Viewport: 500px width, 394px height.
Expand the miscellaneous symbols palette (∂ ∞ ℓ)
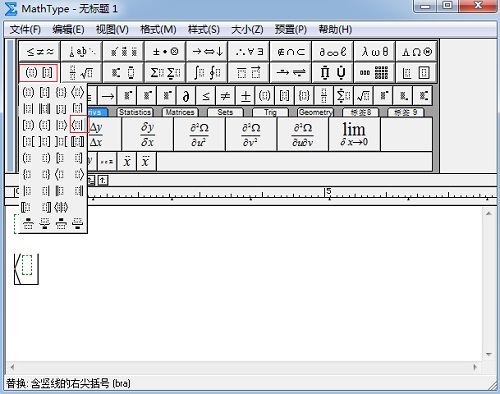click(333, 52)
